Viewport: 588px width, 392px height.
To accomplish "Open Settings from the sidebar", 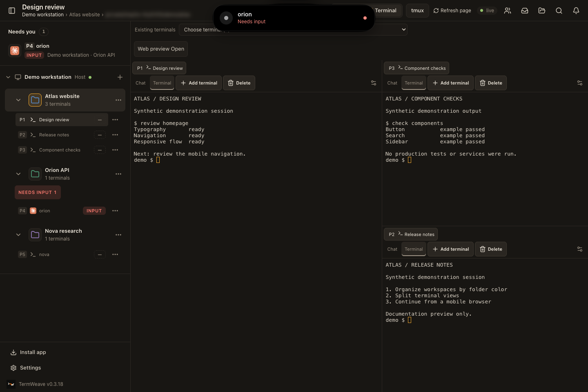I will [26, 368].
